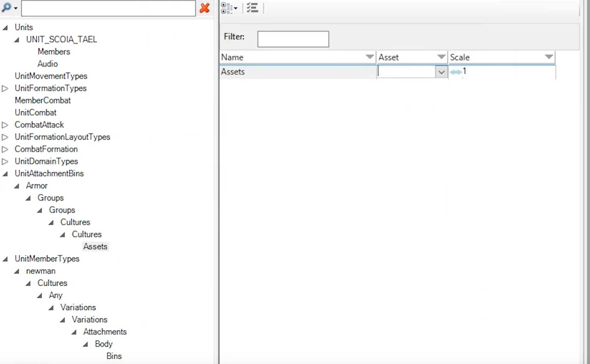Collapse the UnitAttachmentBins node

(5, 174)
